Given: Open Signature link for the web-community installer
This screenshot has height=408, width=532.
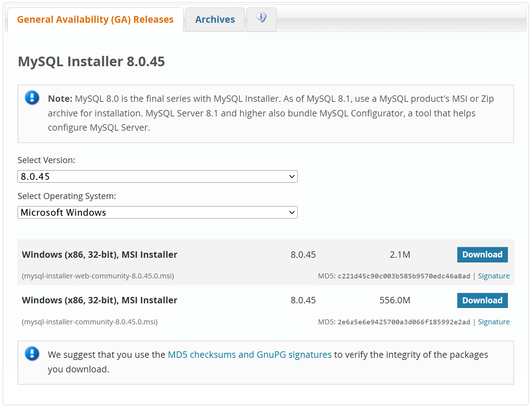Looking at the screenshot, I should click(x=493, y=276).
